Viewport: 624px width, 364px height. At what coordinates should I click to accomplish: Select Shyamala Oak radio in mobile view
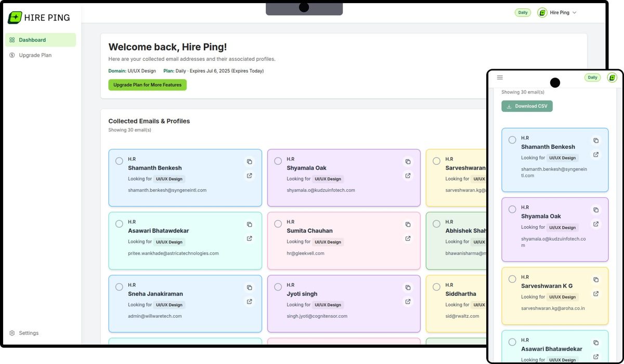tap(512, 210)
